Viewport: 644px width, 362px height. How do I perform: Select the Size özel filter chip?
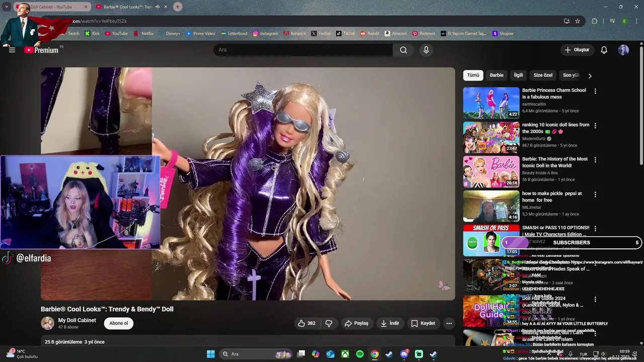click(543, 75)
